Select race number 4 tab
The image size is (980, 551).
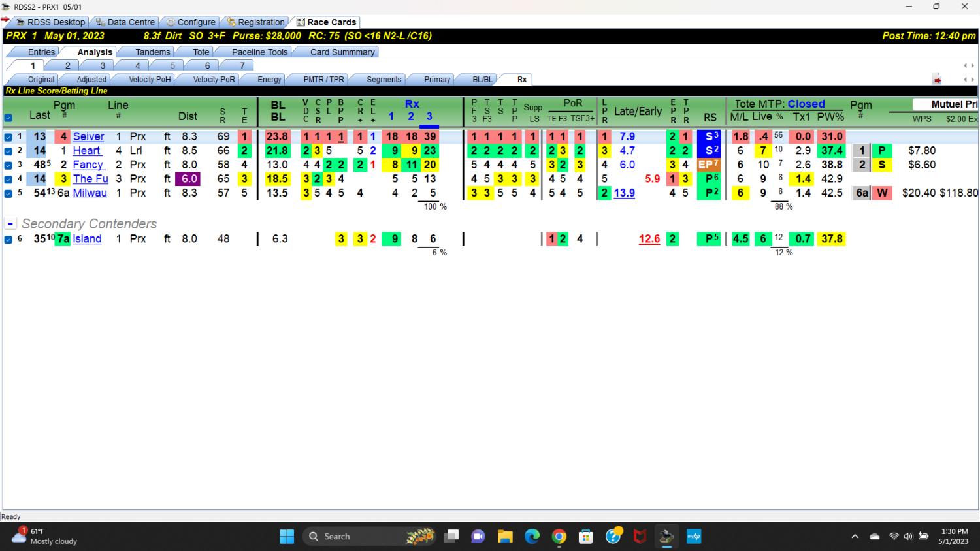click(x=137, y=65)
